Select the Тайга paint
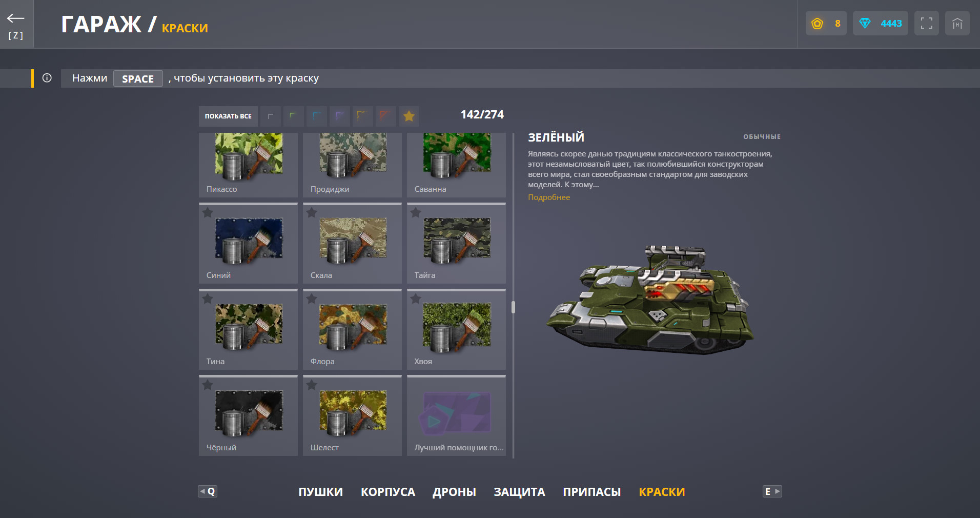This screenshot has height=518, width=980. tap(456, 243)
